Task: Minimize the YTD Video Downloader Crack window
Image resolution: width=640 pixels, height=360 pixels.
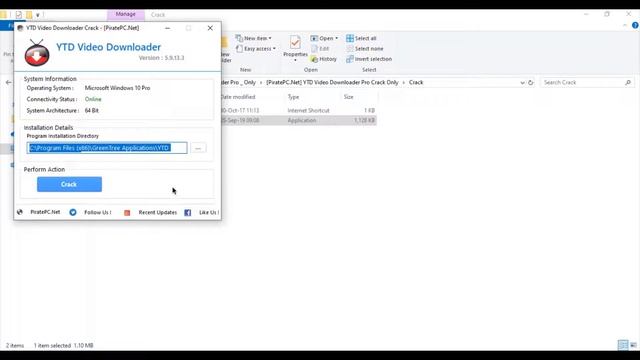Action: point(167,28)
